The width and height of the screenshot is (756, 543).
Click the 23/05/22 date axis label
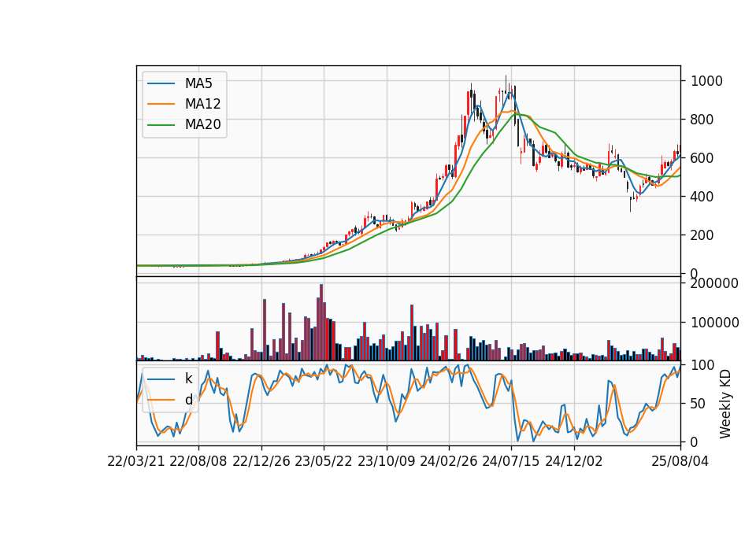(x=324, y=461)
